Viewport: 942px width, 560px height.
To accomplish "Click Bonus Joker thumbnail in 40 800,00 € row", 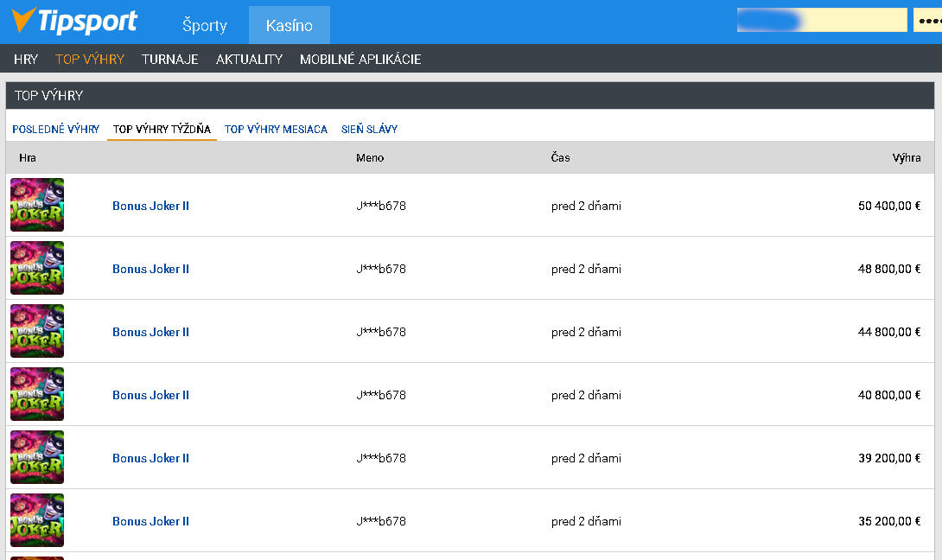I will tap(37, 394).
